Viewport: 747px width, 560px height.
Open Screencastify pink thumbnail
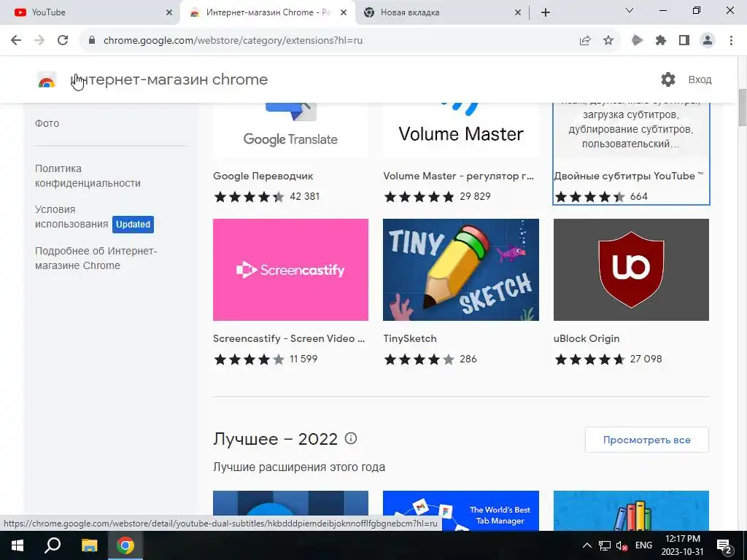290,270
